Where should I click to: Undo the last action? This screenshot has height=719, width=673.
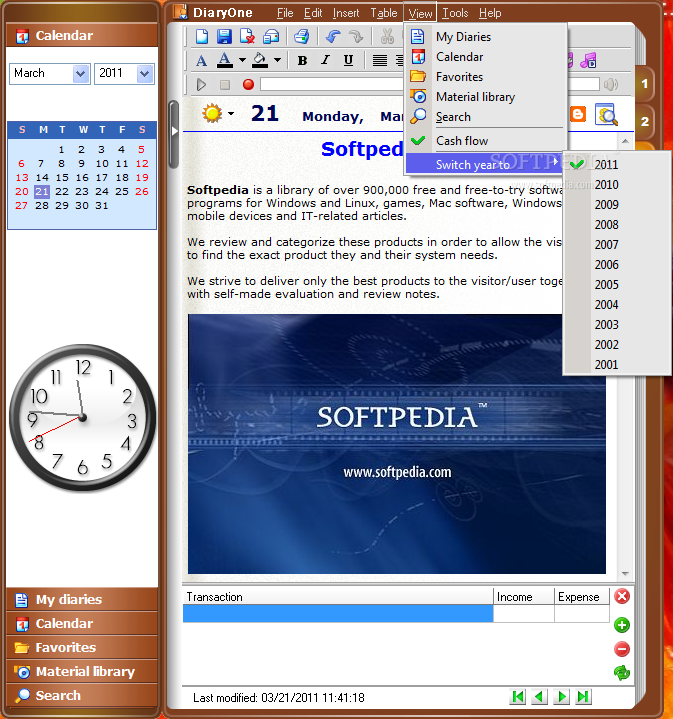tap(333, 36)
